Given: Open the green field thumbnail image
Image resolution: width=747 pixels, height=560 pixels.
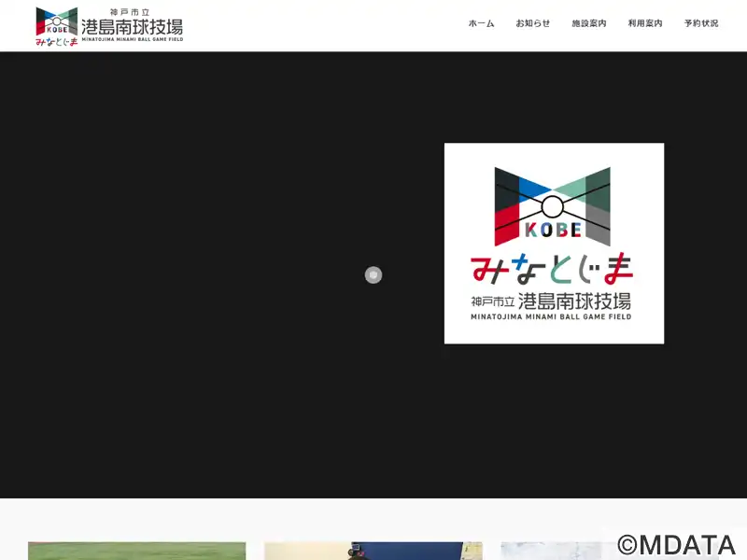Looking at the screenshot, I should (x=136, y=551).
